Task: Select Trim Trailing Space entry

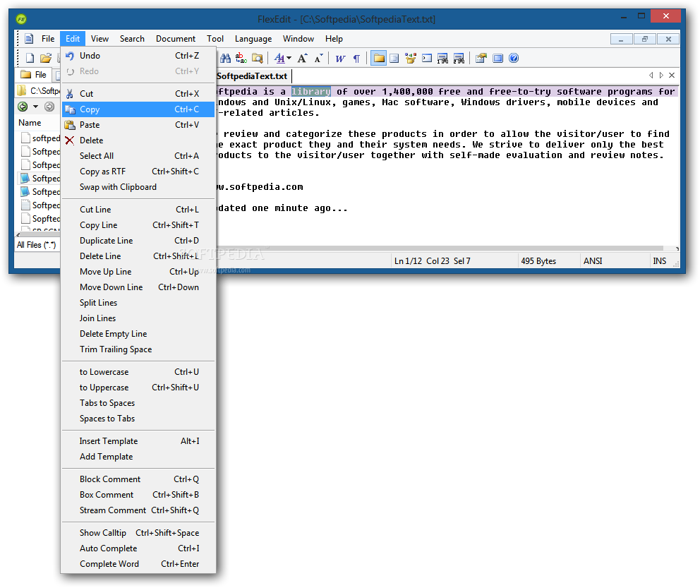Action: click(x=138, y=349)
